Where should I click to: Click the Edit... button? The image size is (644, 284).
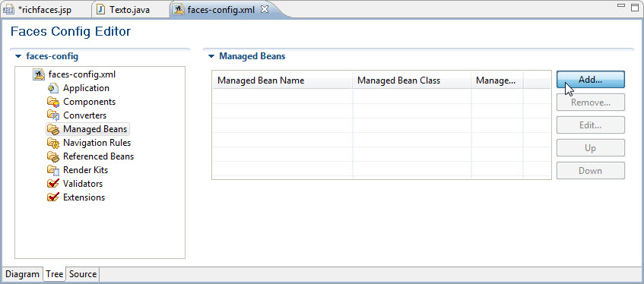point(591,125)
